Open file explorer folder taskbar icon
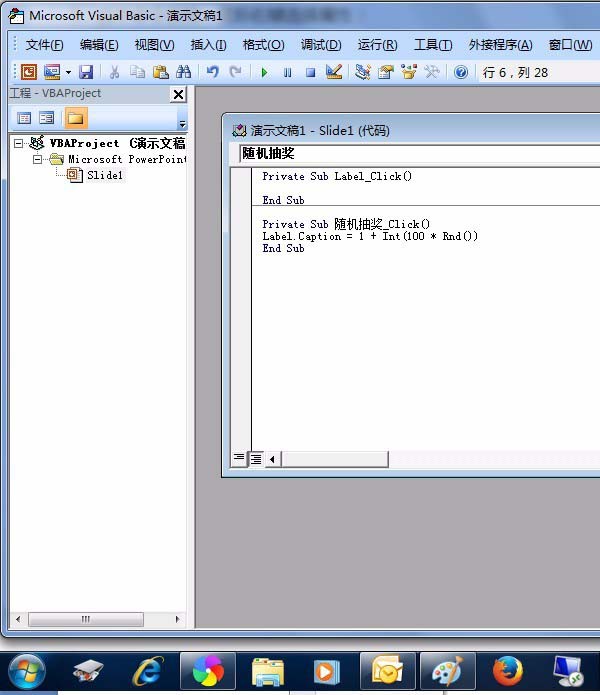This screenshot has width=600, height=695. 268,672
